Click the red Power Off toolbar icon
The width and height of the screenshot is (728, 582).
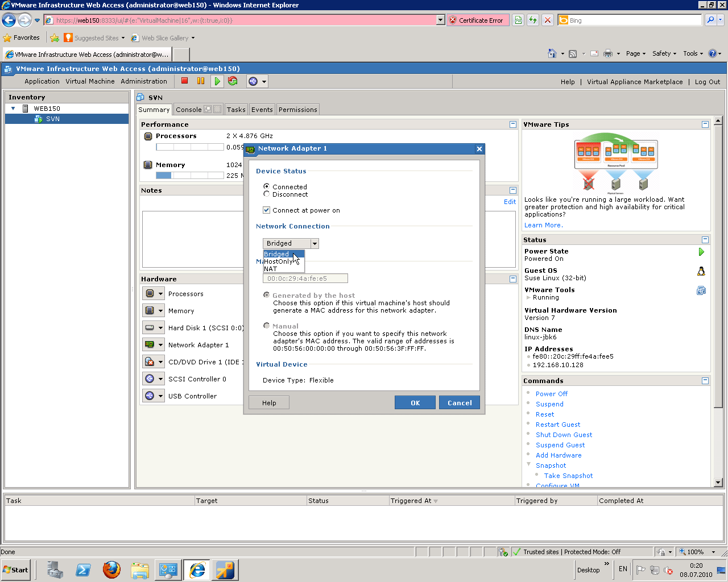click(184, 81)
